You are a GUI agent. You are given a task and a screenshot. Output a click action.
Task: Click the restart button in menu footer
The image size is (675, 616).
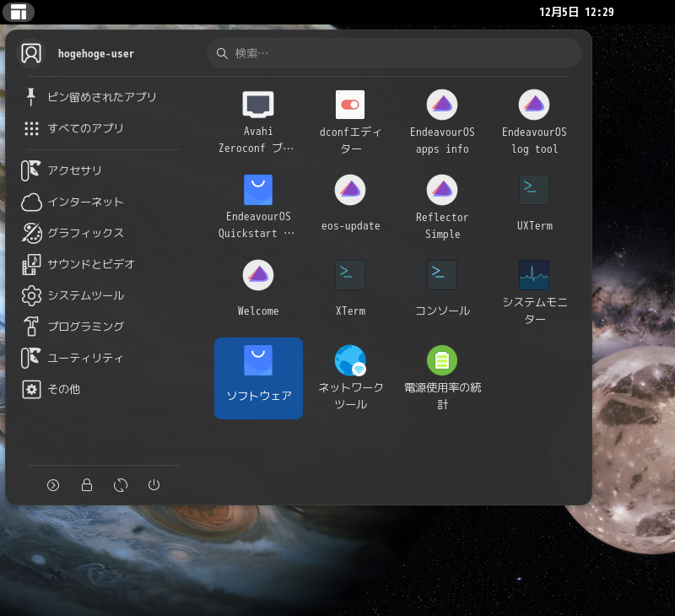point(120,485)
